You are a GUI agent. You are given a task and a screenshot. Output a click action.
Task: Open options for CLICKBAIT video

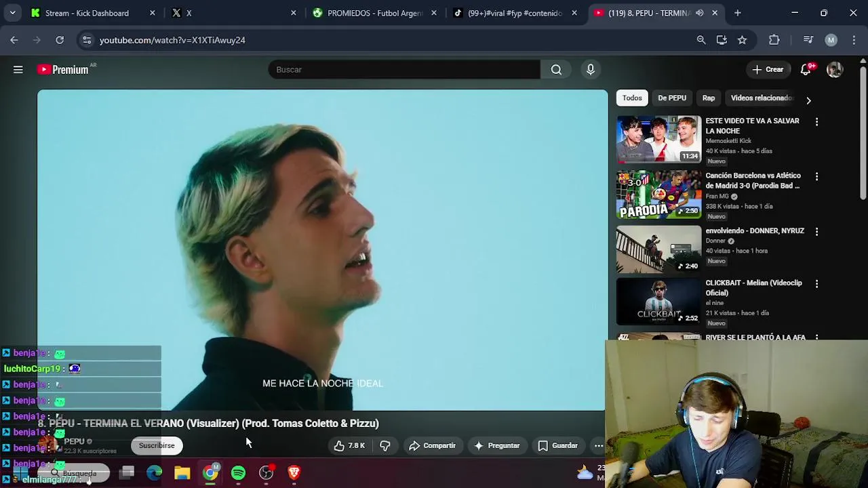816,283
